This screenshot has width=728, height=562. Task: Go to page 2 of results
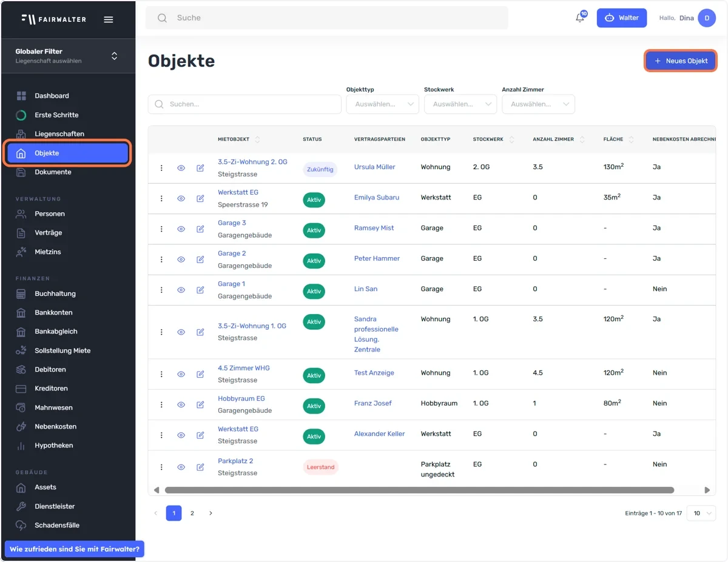192,513
